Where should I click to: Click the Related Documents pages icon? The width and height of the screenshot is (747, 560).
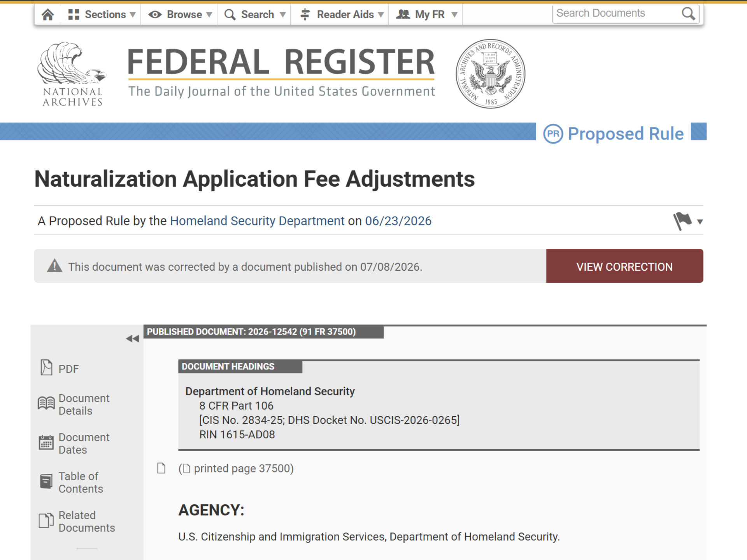(x=46, y=520)
